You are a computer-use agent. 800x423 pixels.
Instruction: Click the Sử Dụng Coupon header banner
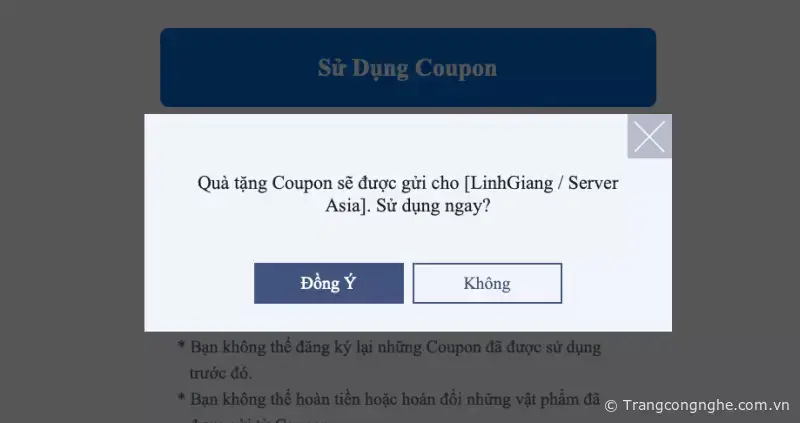(x=408, y=67)
